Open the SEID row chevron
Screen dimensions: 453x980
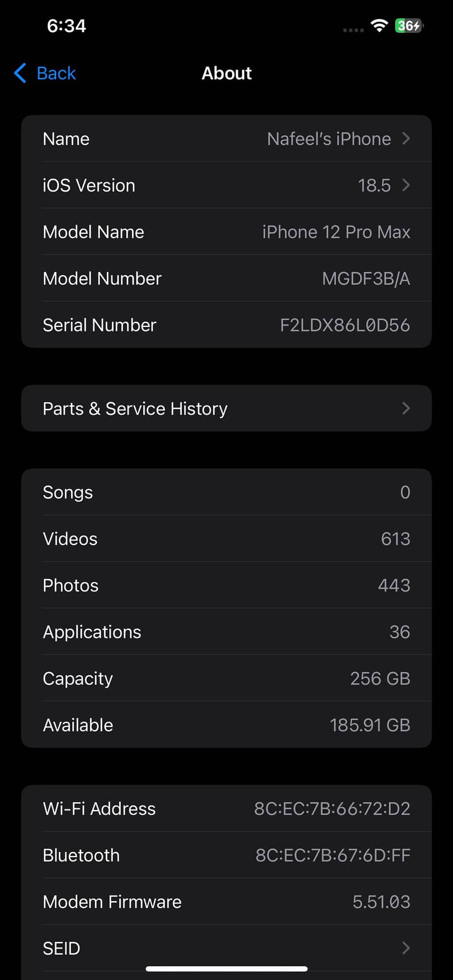coord(406,948)
